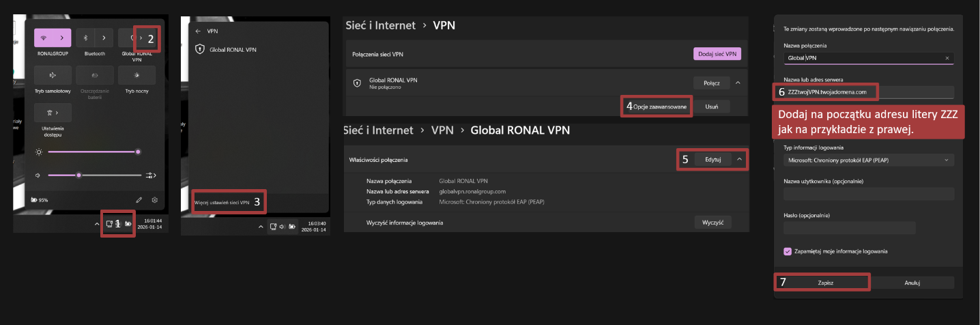The image size is (980, 325).
Task: Click VPN in the lower breadcrumb
Action: (x=442, y=130)
